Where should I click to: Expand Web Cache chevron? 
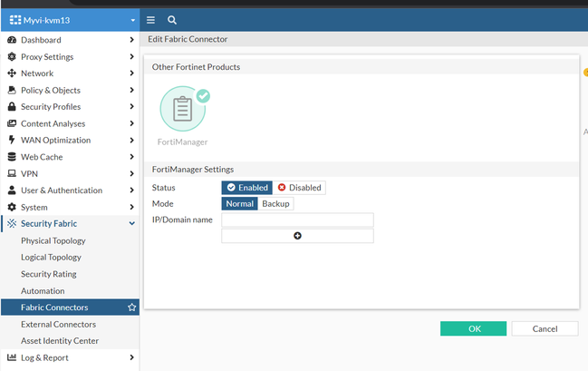tap(131, 157)
